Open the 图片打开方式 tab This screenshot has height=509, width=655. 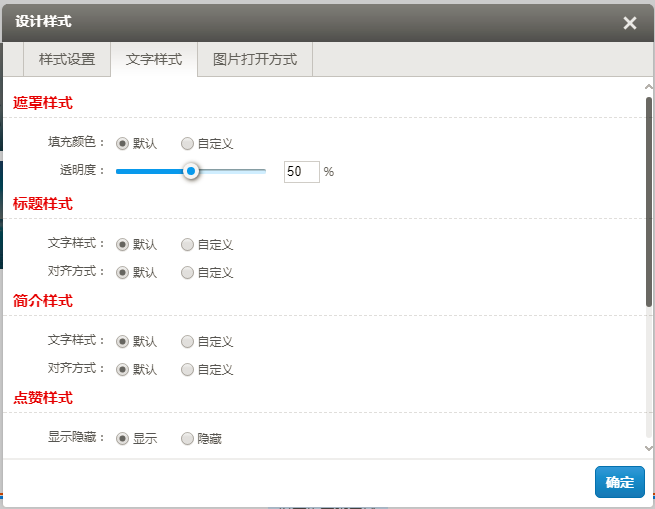(x=255, y=59)
